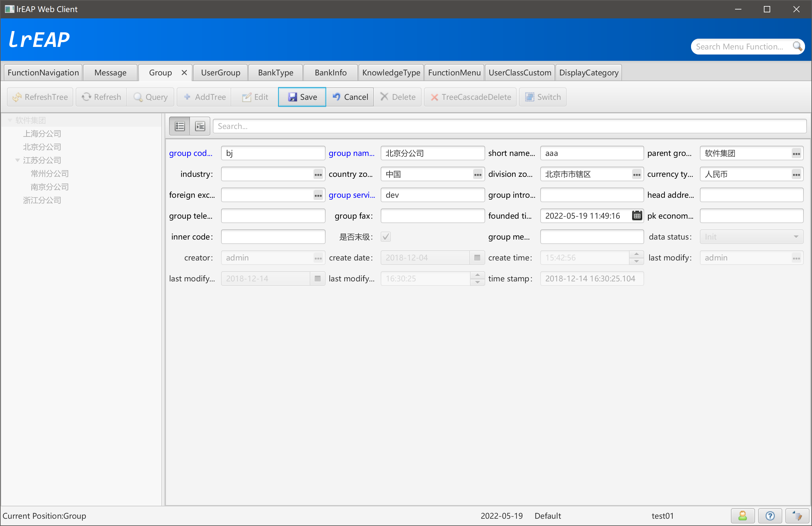Switch to UserGroup tab
Viewport: 812px width, 526px height.
220,72
